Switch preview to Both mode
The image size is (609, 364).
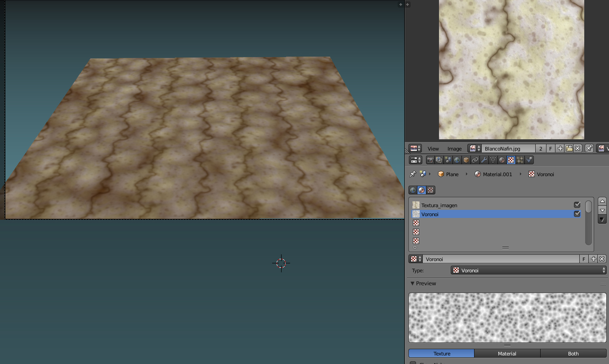pos(573,354)
